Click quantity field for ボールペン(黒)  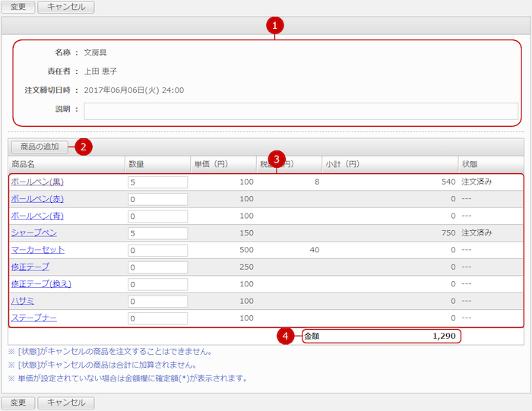tap(157, 182)
